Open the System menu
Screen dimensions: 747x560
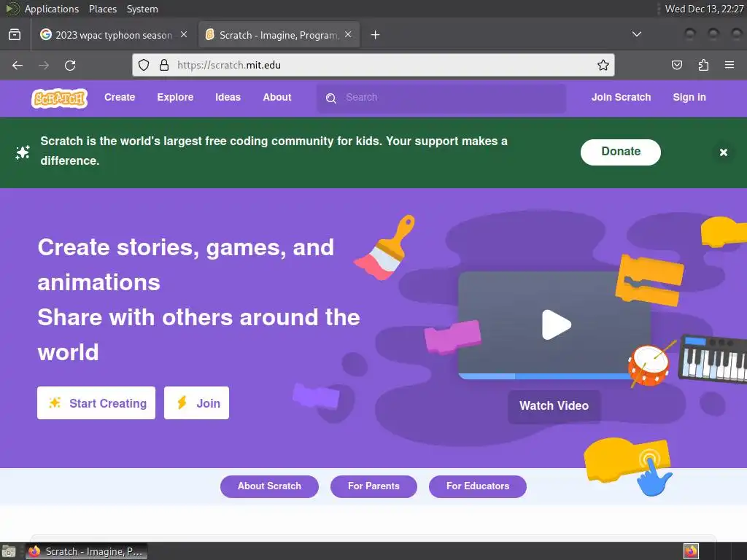click(142, 9)
